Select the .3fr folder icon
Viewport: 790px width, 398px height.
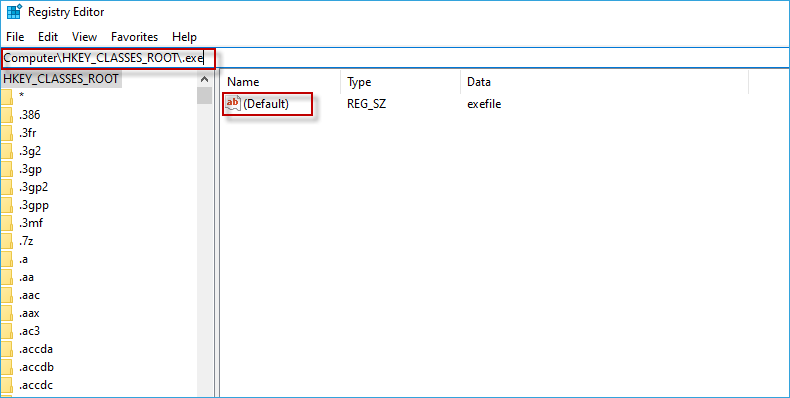[x=6, y=133]
